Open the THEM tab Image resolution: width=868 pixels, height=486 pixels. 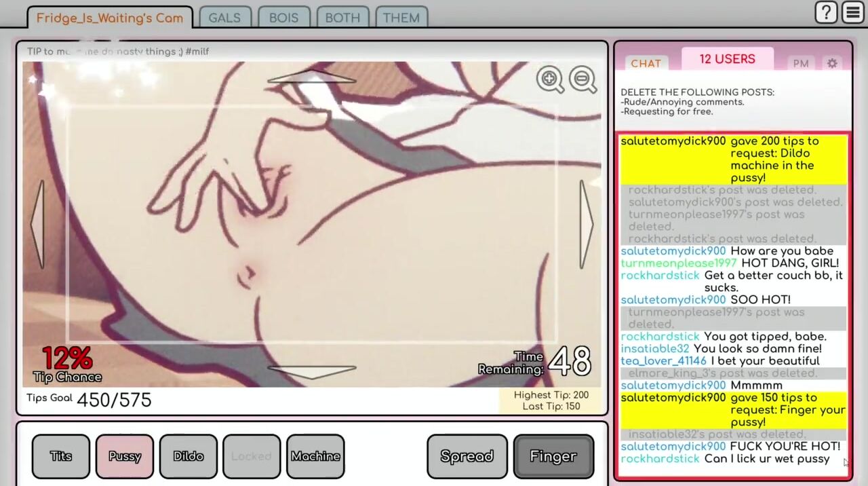tap(401, 18)
